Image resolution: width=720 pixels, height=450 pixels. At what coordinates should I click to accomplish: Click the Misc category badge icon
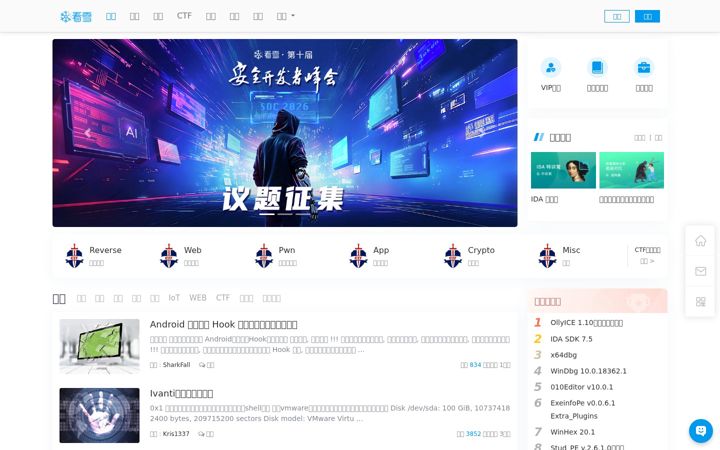point(547,256)
